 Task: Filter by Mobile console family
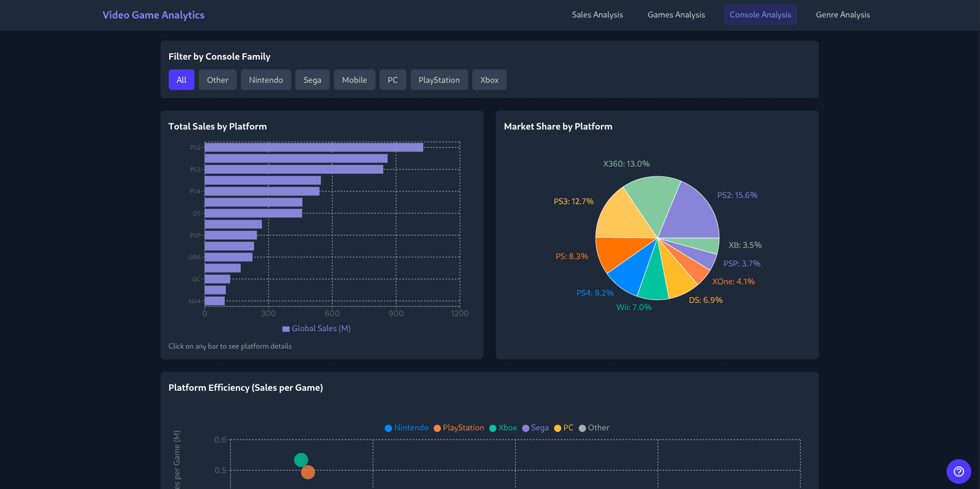click(354, 80)
